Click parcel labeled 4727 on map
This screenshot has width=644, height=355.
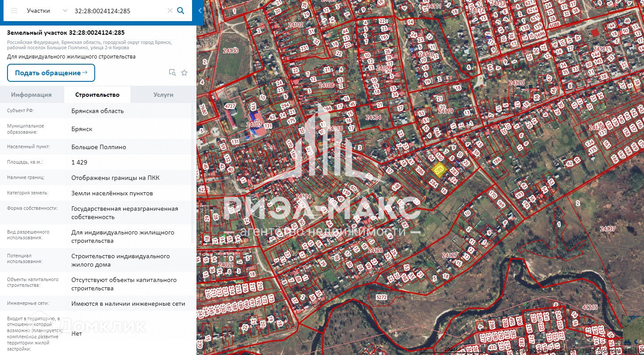point(229,106)
